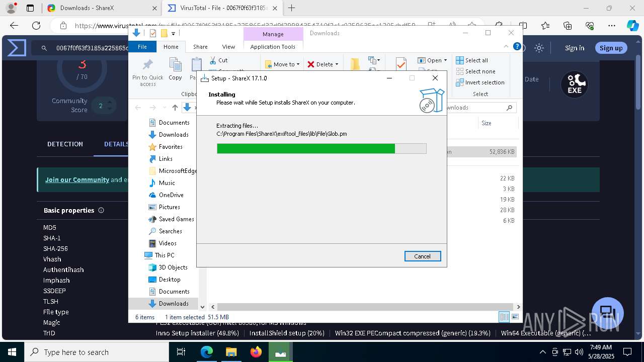Click the ShareX installation progress bar
This screenshot has height=362, width=644.
tap(321, 148)
